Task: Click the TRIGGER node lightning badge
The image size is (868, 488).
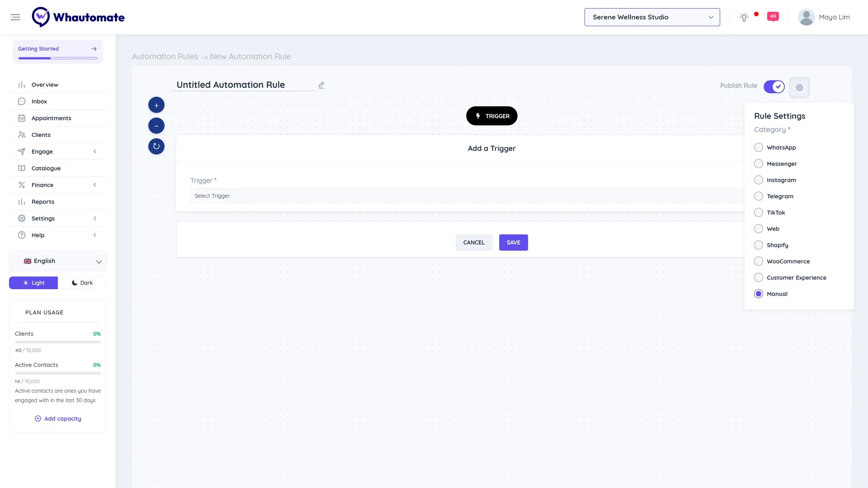Action: tap(492, 116)
